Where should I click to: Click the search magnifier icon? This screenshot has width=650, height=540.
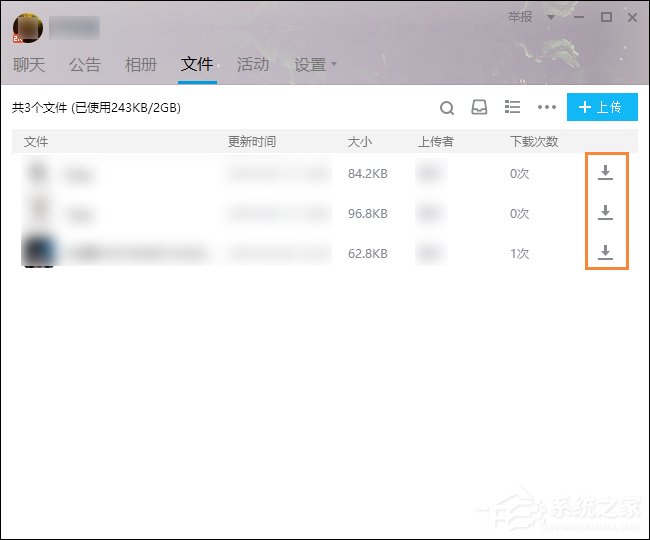point(448,108)
